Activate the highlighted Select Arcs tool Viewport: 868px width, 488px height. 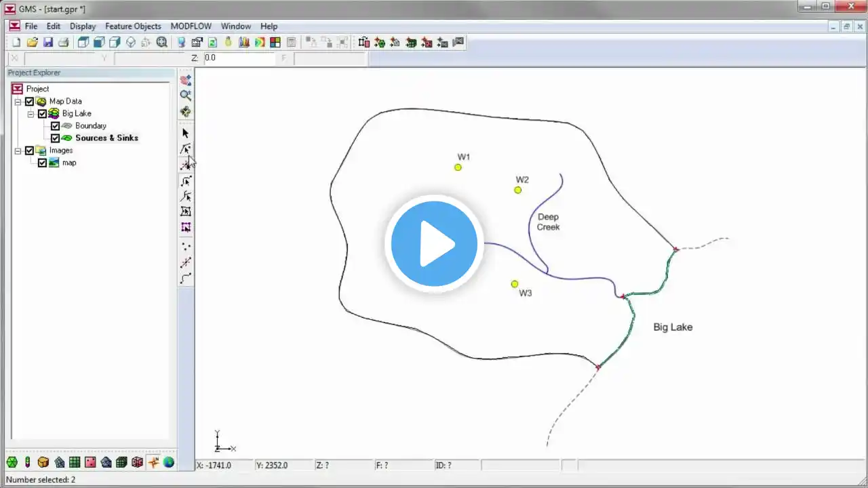(x=186, y=180)
